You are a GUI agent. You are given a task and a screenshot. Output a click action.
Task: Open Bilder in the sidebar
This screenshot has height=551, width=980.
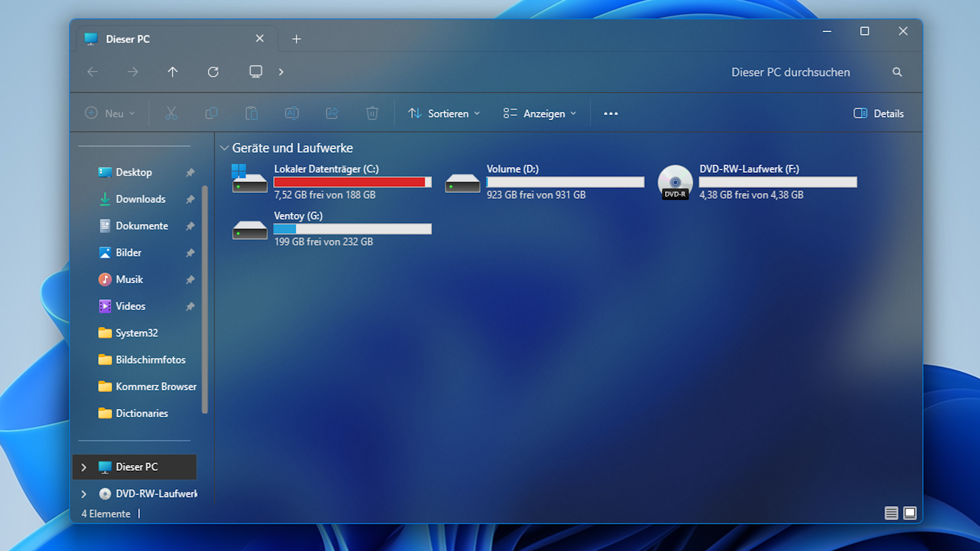pyautogui.click(x=128, y=253)
